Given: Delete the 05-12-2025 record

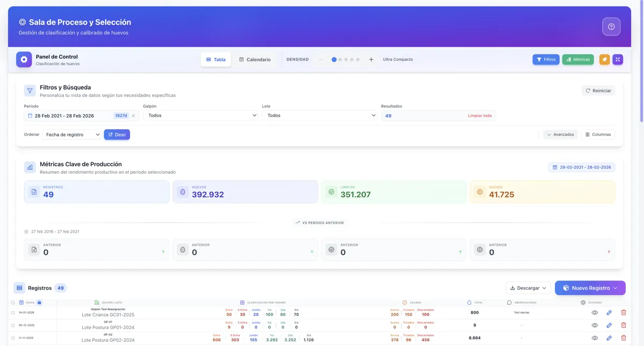Looking at the screenshot, I should 624,325.
